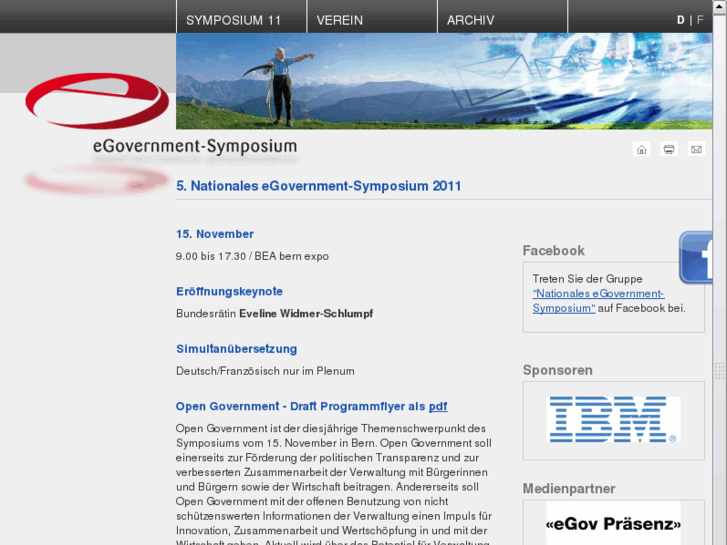Click the «eGov Präsenz» media partner logo
Image resolution: width=727 pixels, height=545 pixels.
(x=613, y=523)
